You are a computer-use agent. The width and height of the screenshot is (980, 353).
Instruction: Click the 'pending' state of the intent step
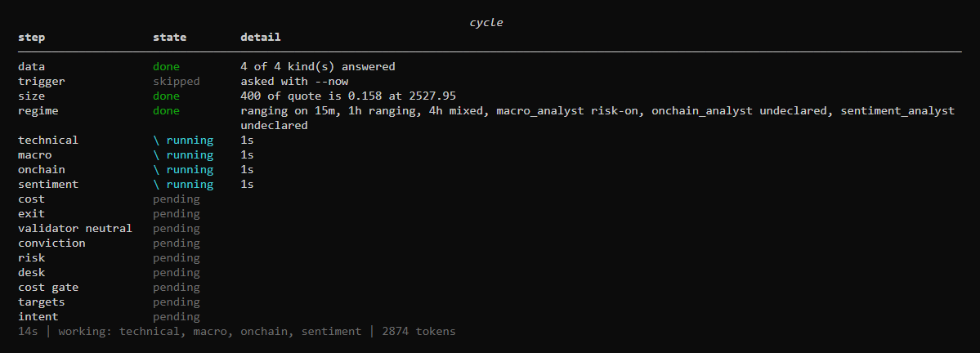click(177, 317)
